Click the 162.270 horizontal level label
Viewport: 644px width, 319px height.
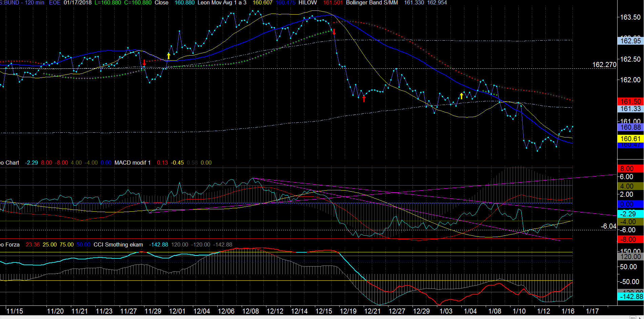pos(604,65)
